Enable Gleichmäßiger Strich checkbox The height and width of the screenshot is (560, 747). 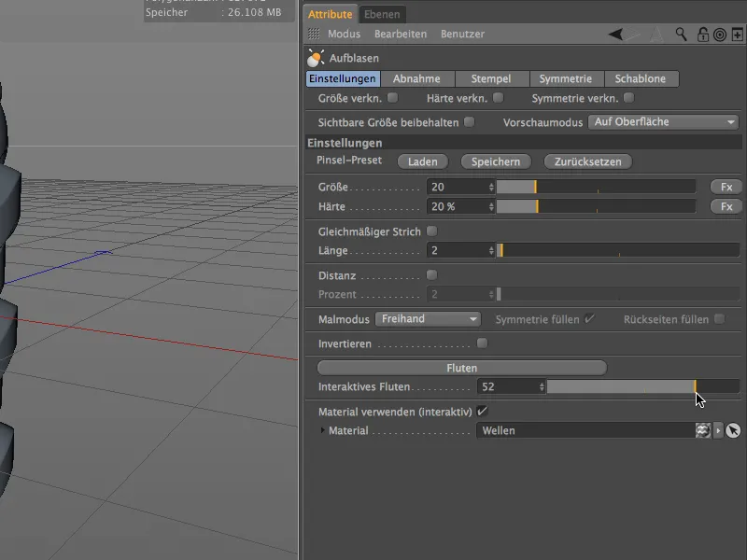[431, 231]
